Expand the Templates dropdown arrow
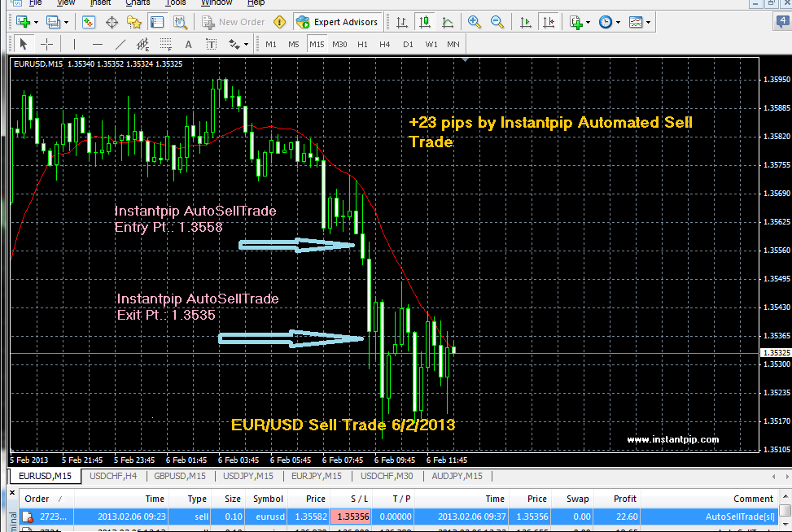Screen dimensions: 792x532 point(648,22)
